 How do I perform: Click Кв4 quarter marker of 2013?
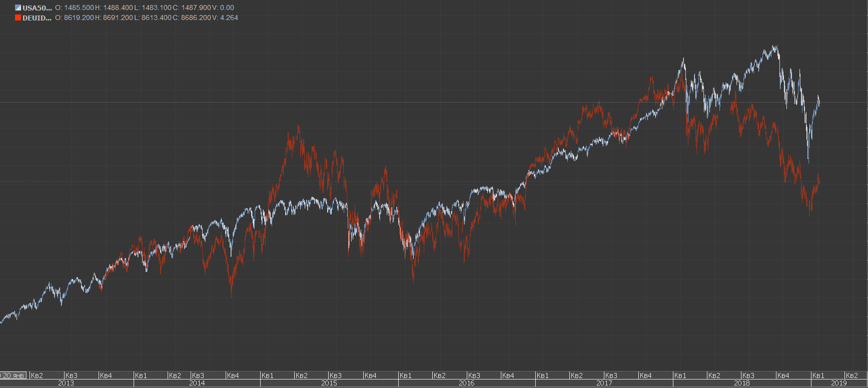click(106, 375)
